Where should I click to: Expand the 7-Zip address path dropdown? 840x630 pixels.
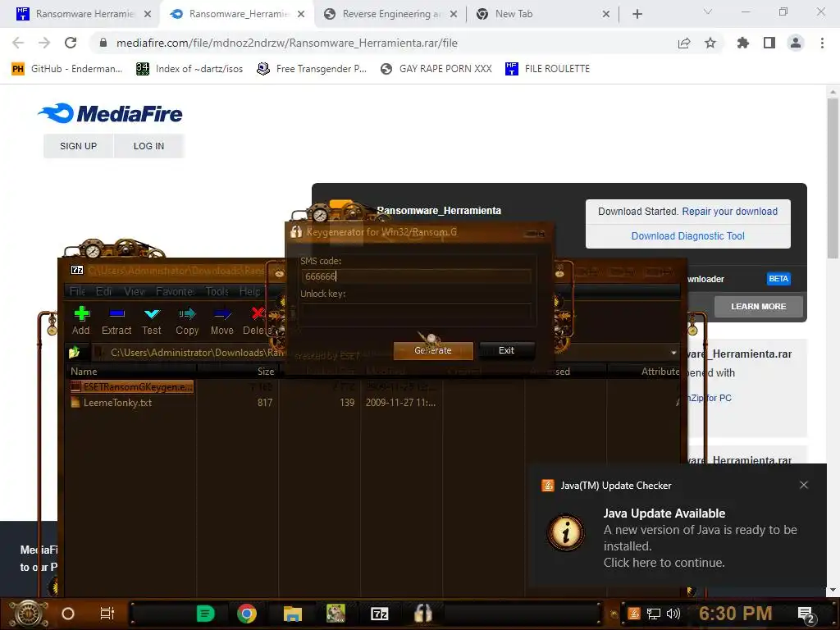(673, 353)
